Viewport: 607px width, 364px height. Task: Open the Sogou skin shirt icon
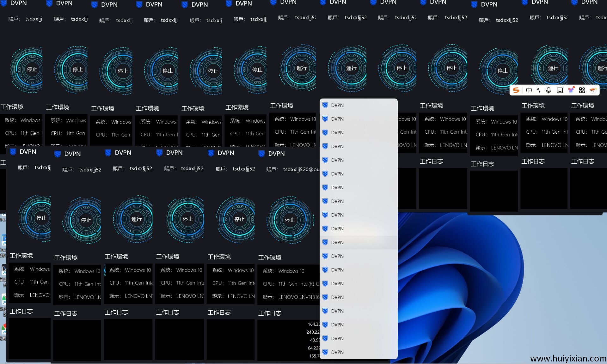571,90
